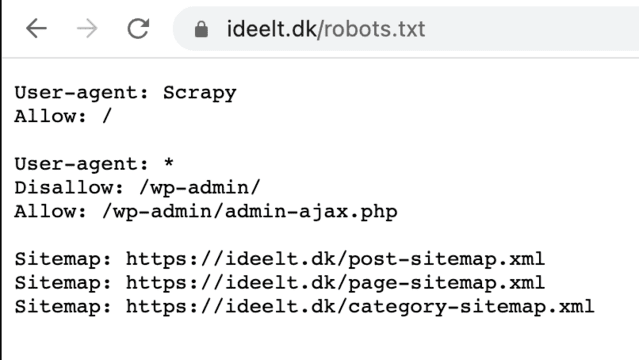The width and height of the screenshot is (639, 360).
Task: Click the post-sitemap.xml URL text
Action: [x=335, y=259]
